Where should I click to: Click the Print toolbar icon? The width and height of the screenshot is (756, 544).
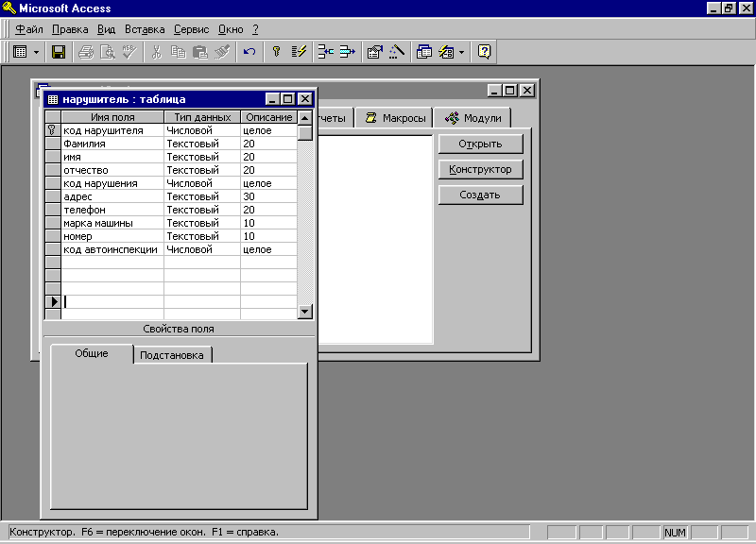(x=86, y=52)
